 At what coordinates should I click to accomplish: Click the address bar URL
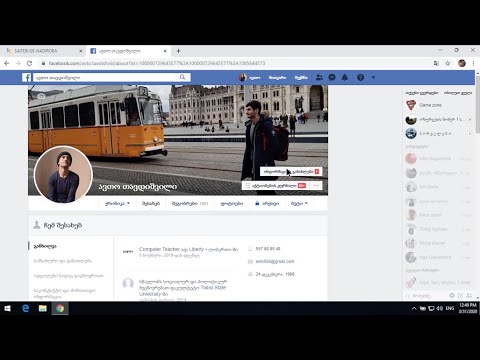click(157, 63)
